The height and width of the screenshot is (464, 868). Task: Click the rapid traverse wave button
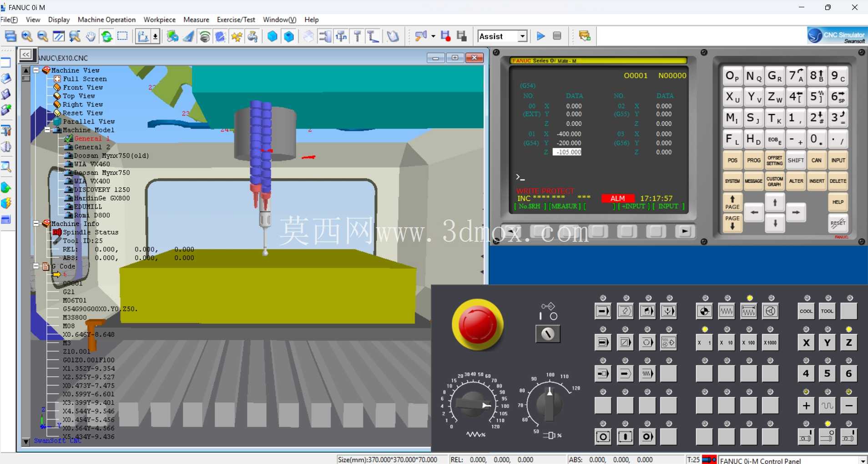(827, 405)
